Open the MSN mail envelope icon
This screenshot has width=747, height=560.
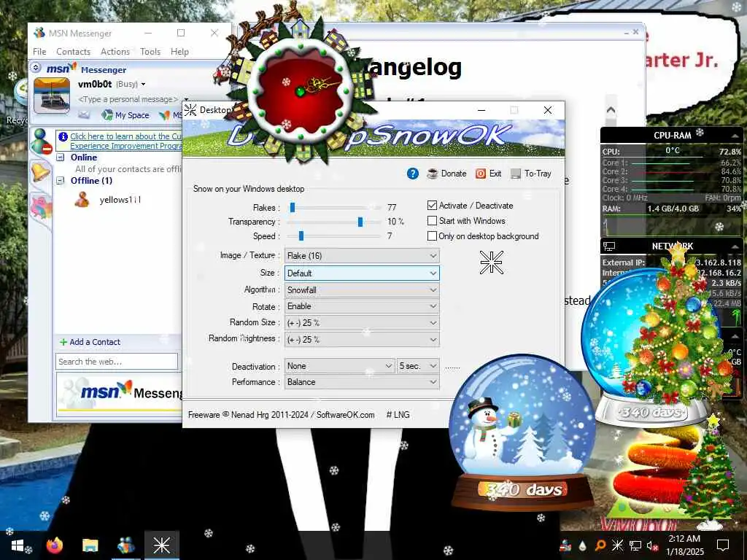click(x=84, y=114)
